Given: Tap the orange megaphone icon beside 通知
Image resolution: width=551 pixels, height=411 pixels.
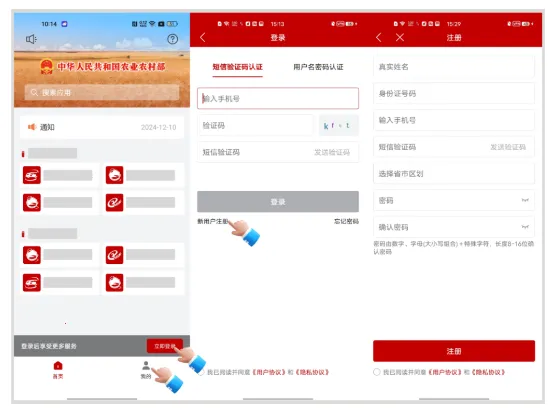Looking at the screenshot, I should click(x=32, y=127).
